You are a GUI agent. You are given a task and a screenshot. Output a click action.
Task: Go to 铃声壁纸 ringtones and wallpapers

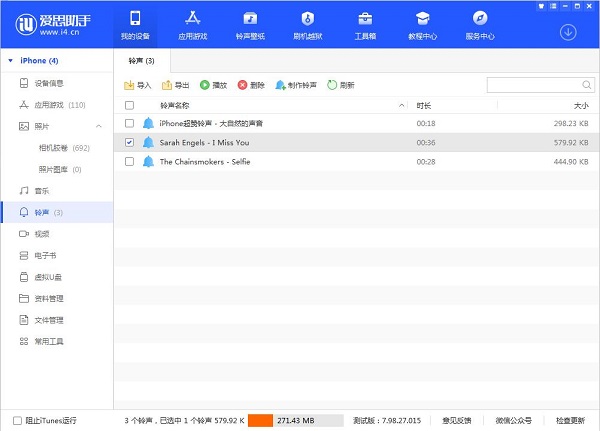(250, 25)
